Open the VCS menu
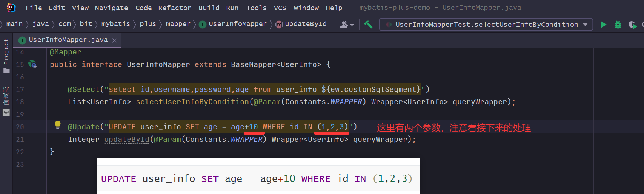 [280, 8]
